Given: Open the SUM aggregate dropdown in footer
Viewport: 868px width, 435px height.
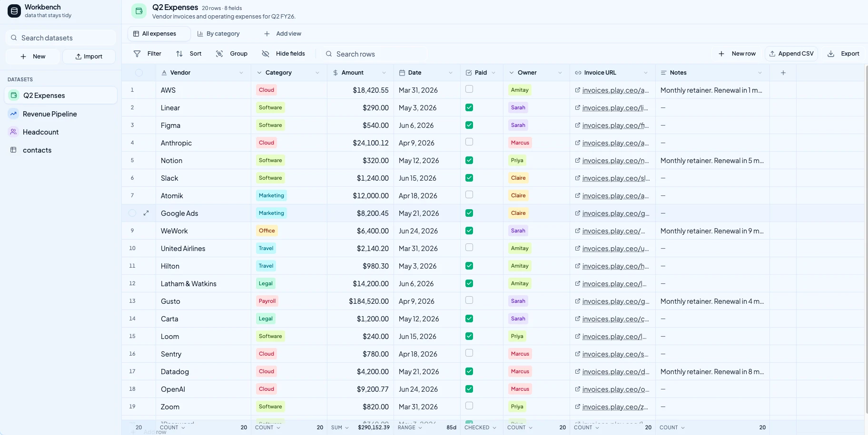Looking at the screenshot, I should pyautogui.click(x=340, y=427).
